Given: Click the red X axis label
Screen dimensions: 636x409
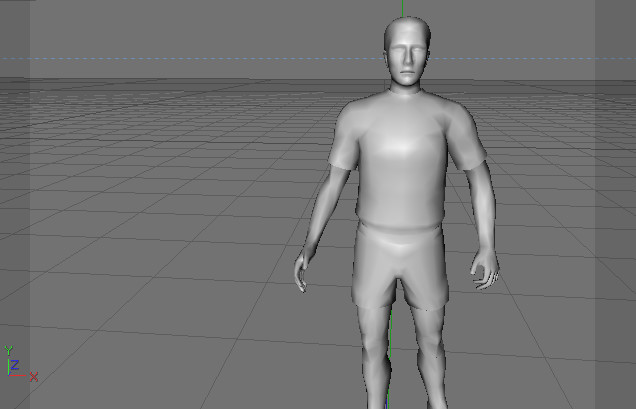Looking at the screenshot, I should tap(34, 377).
